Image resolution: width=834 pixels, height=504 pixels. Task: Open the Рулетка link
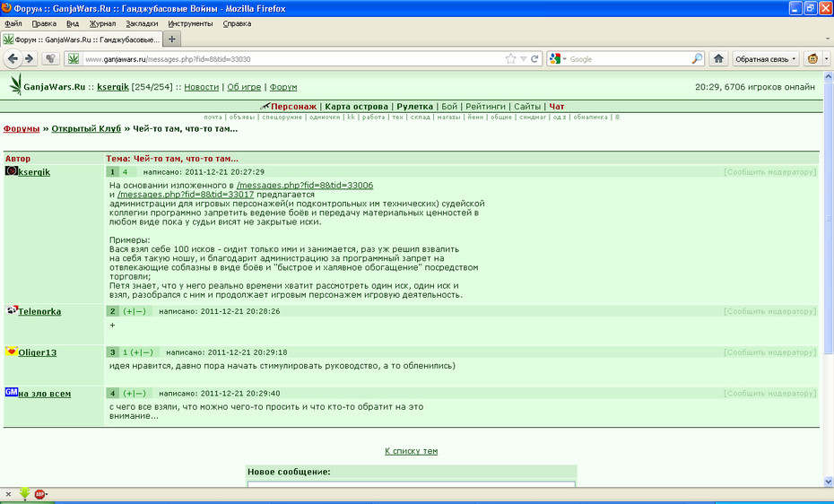pos(414,107)
